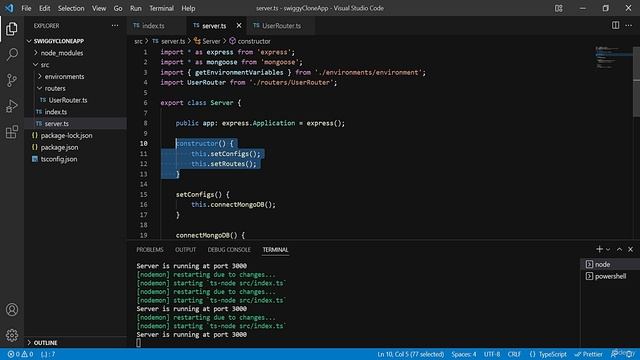640x360 pixels.
Task: Click Ln 10, Col 5 status item
Action: [x=411, y=354]
